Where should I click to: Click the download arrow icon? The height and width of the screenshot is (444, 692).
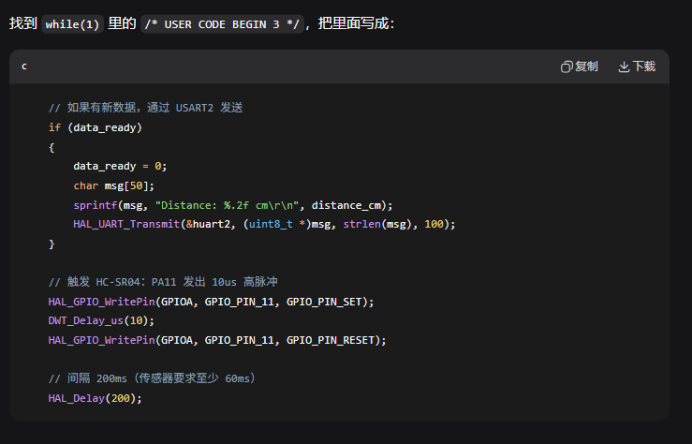tap(624, 67)
